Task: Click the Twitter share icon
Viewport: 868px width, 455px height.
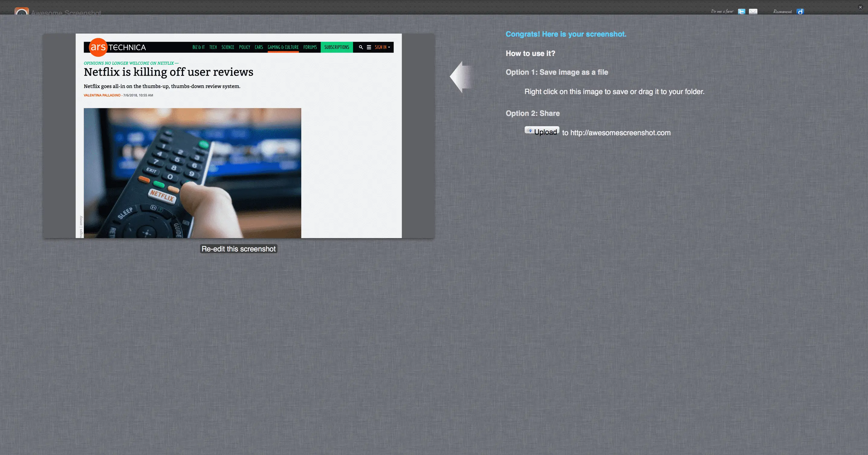Action: tap(741, 11)
